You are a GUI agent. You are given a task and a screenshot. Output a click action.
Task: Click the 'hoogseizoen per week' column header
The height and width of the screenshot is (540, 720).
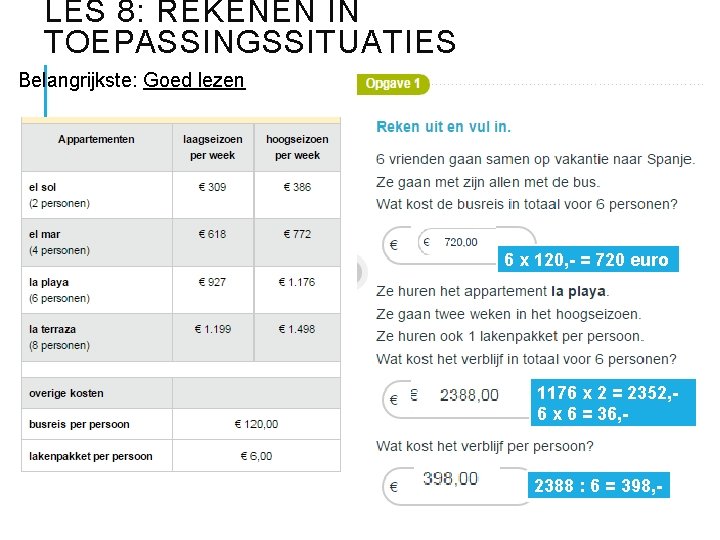tap(297, 147)
